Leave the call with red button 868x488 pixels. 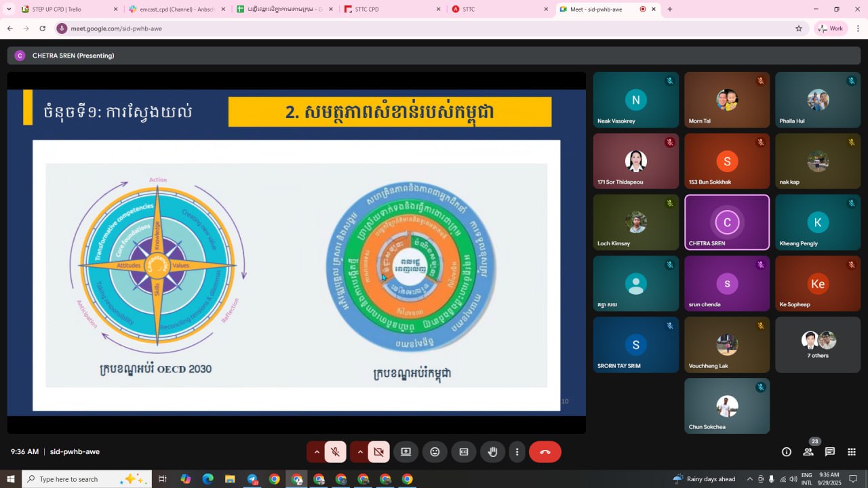[x=545, y=452]
